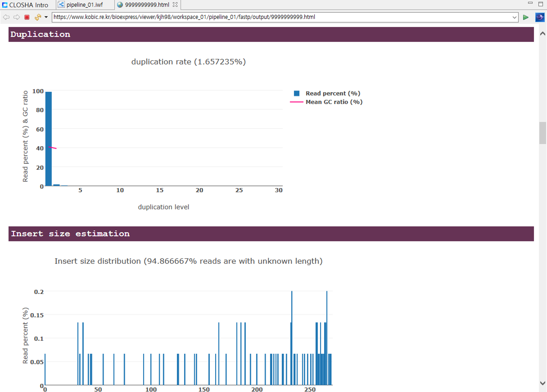Toggle Mean GC ratio (%) legend entry
The image size is (547, 392).
coord(326,102)
